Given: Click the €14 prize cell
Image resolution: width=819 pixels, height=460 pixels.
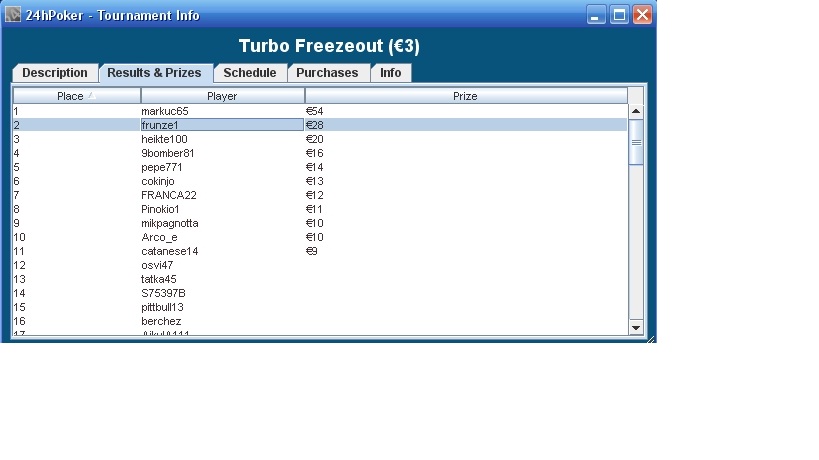Looking at the screenshot, I should point(314,167).
